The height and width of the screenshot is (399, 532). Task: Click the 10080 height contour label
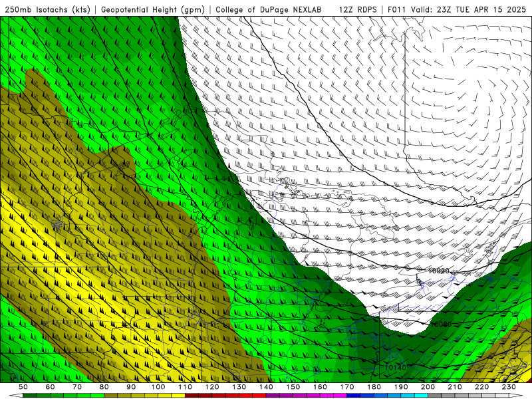(x=441, y=325)
